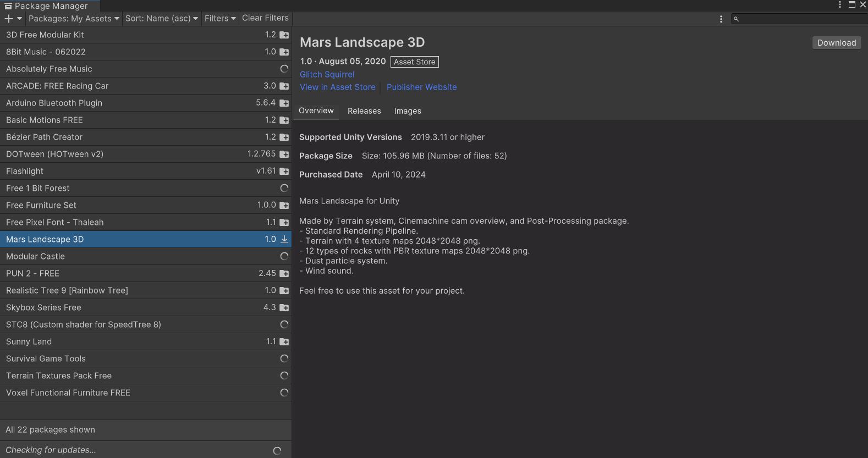This screenshot has height=458, width=868.
Task: Switch to the Releases tab
Action: (x=364, y=111)
